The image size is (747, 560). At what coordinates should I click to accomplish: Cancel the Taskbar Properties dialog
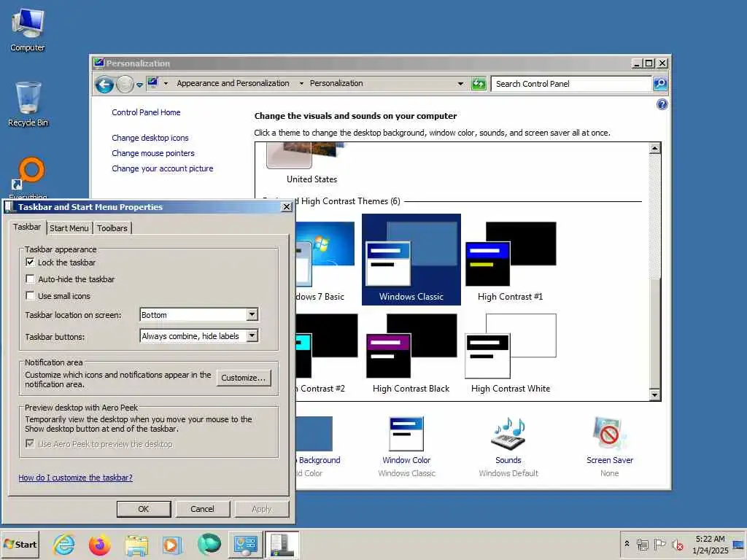[x=203, y=509]
